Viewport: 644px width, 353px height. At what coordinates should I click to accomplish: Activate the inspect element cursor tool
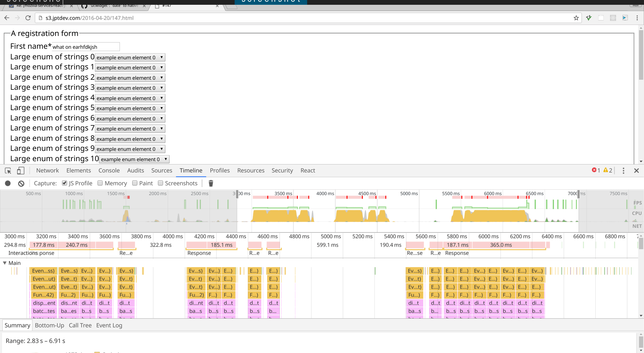[x=8, y=170]
